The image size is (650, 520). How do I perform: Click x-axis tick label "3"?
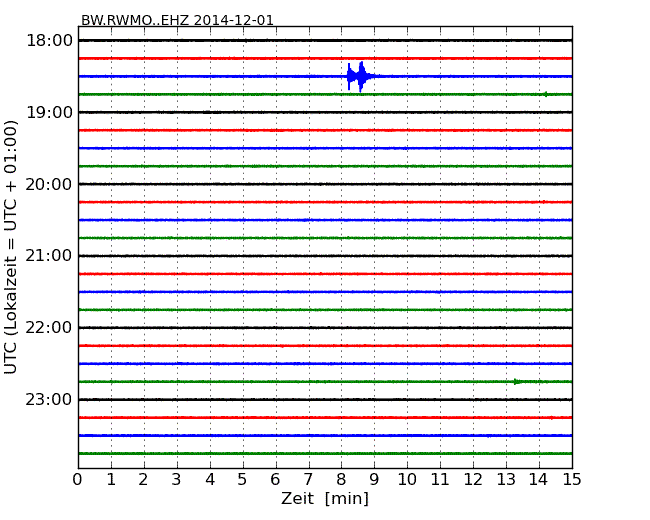177,480
